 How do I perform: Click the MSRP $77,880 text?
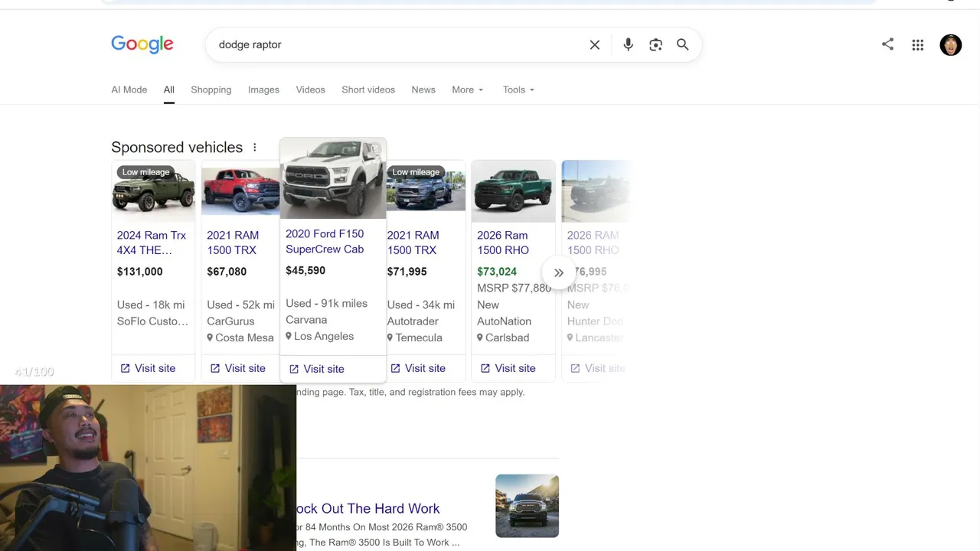(x=514, y=288)
